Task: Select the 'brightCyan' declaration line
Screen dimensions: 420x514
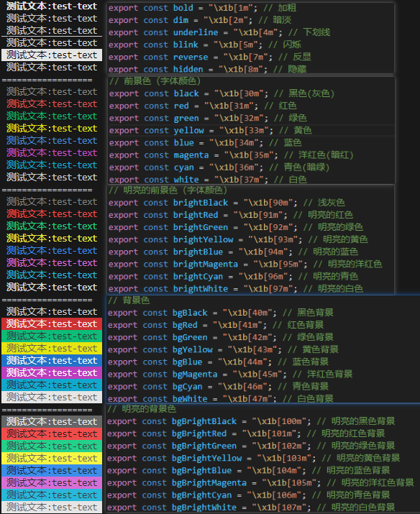Action: click(233, 276)
